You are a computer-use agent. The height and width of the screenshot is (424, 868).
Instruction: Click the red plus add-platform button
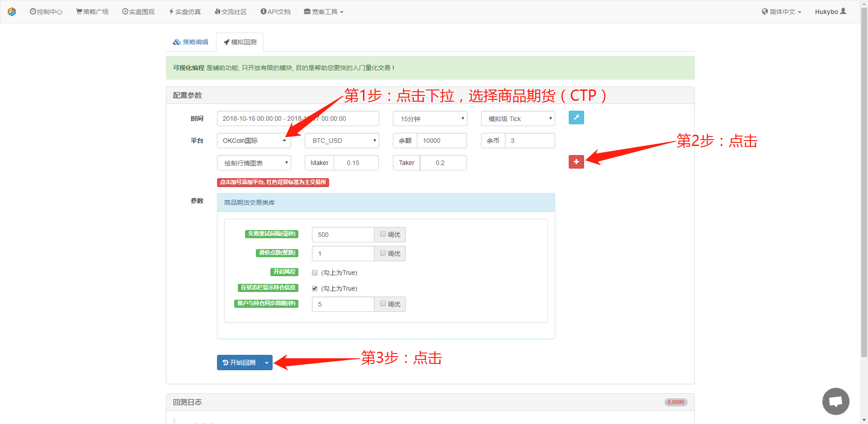(576, 162)
